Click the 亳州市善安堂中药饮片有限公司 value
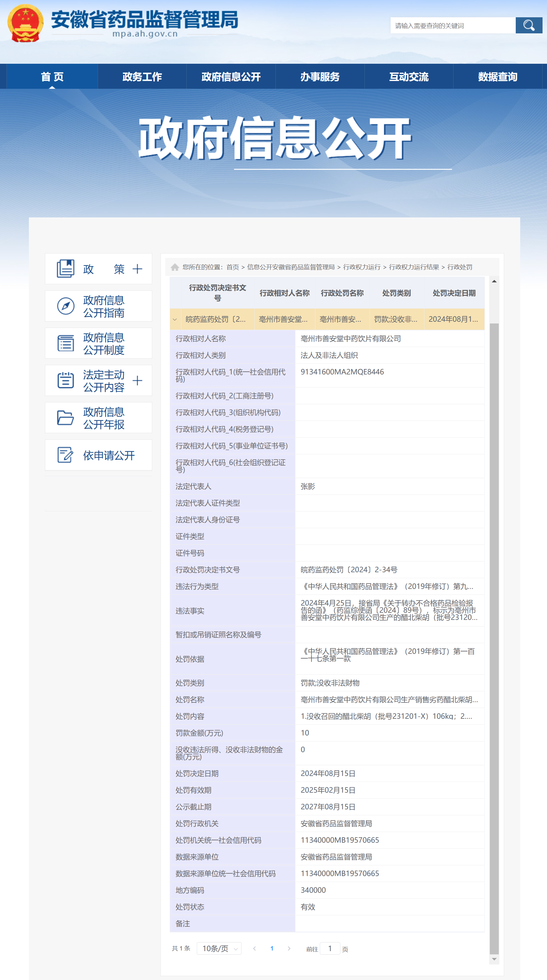The height and width of the screenshot is (980, 547). pos(351,339)
